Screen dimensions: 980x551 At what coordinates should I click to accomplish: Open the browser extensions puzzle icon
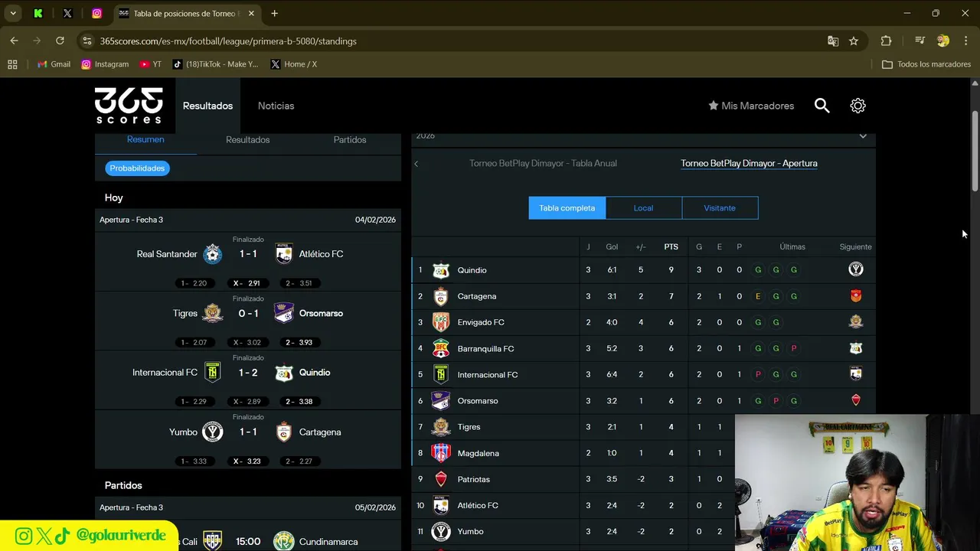click(x=886, y=41)
